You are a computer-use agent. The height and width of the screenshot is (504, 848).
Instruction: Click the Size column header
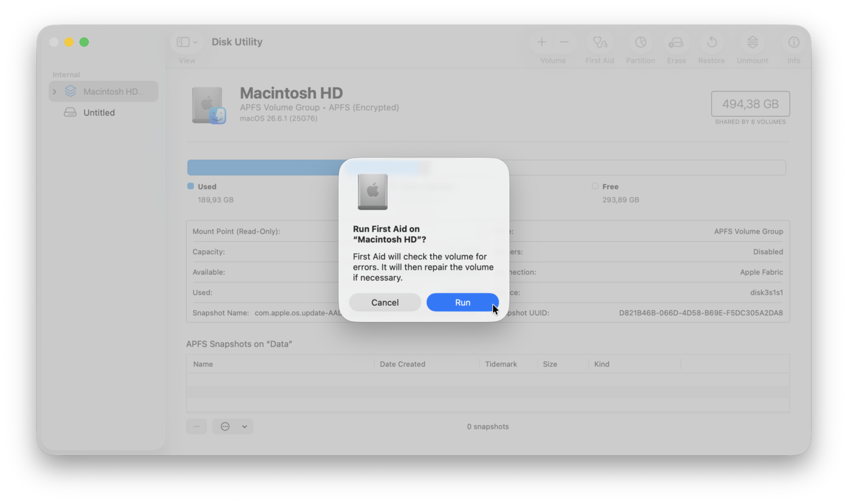(563, 364)
